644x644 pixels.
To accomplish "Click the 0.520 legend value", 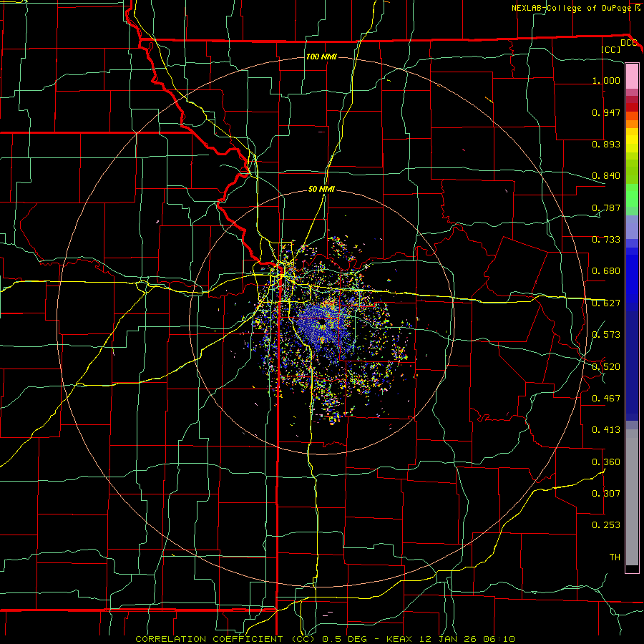I will coord(606,367).
